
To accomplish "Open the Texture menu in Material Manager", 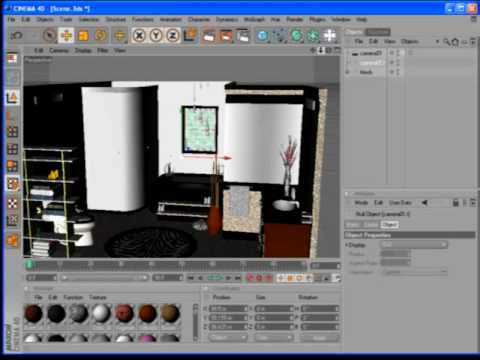I will tap(98, 297).
